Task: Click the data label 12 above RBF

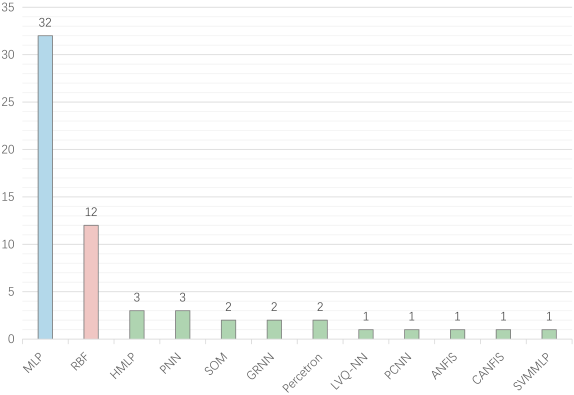Action: (91, 212)
